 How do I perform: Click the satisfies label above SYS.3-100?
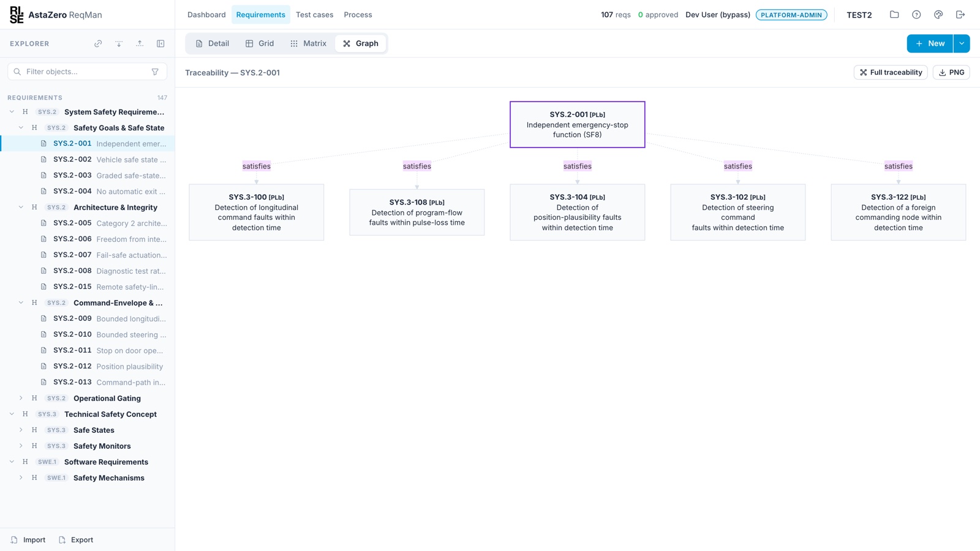point(256,166)
